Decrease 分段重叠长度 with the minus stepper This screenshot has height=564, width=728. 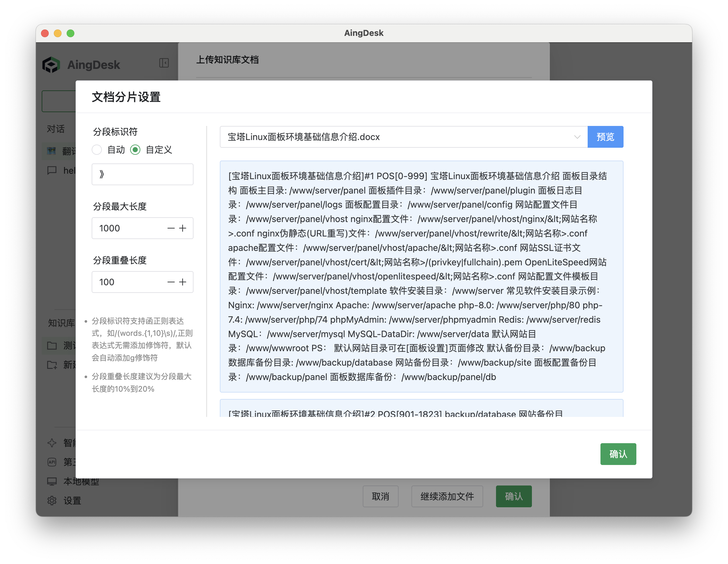click(171, 282)
